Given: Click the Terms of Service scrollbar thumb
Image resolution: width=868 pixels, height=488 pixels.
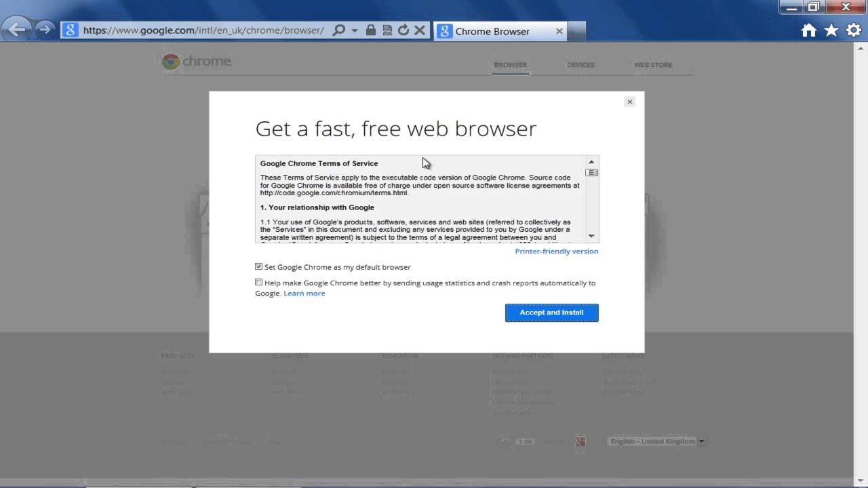Looking at the screenshot, I should (591, 173).
